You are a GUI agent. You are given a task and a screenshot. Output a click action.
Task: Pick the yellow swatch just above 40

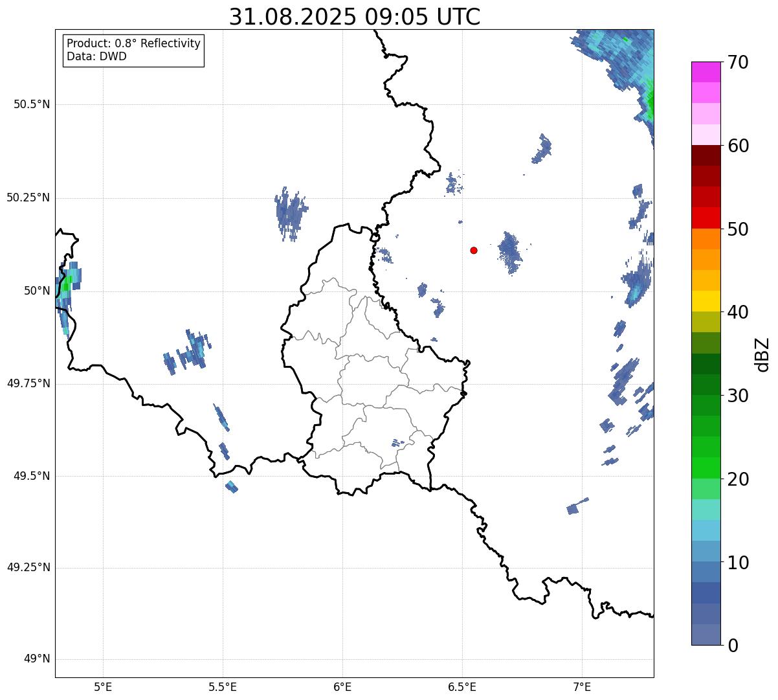tap(706, 301)
